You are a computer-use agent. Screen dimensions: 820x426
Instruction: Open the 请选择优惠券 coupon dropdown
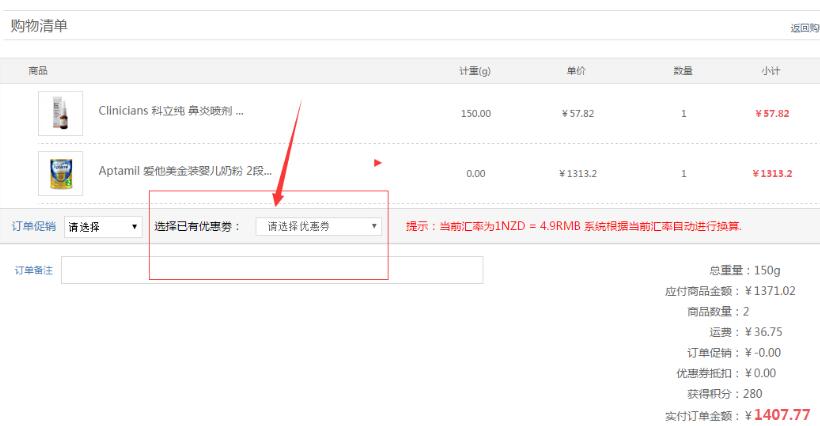[318, 226]
